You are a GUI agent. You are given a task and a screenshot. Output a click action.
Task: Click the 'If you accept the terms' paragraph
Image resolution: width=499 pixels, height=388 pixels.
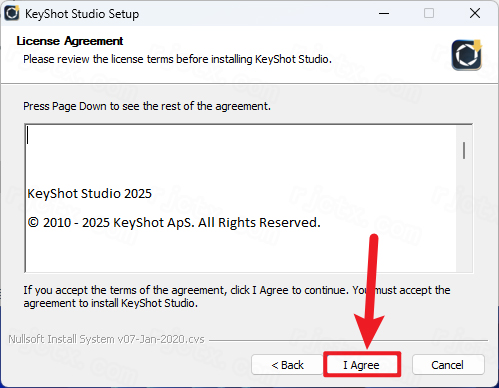tap(237, 297)
